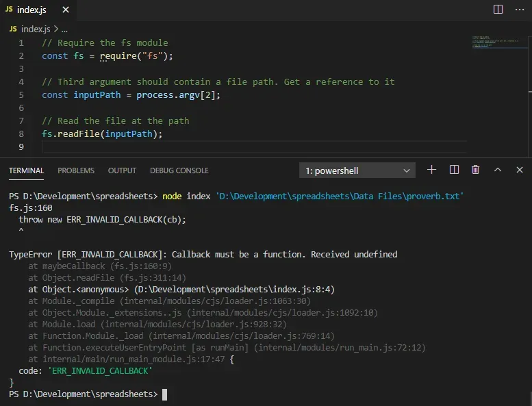Click the terminal prompt input cursor
Screen dimensions: 532x406
coord(164,395)
